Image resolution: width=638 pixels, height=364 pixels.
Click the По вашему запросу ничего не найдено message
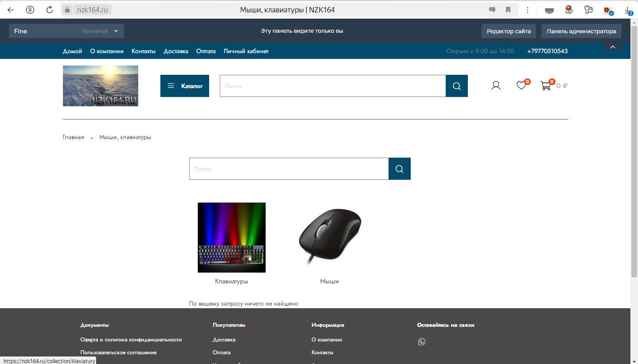[244, 304]
